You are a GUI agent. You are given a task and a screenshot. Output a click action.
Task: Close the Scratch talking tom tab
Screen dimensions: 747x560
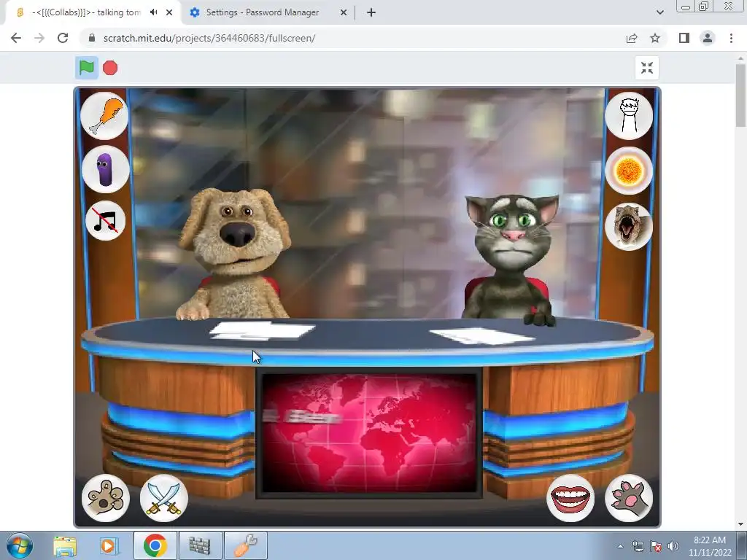tap(169, 13)
